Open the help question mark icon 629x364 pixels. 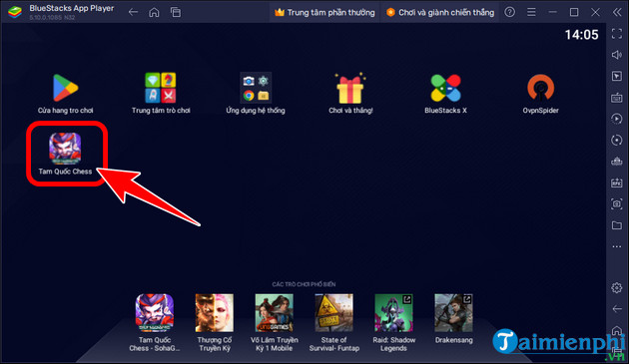[509, 12]
